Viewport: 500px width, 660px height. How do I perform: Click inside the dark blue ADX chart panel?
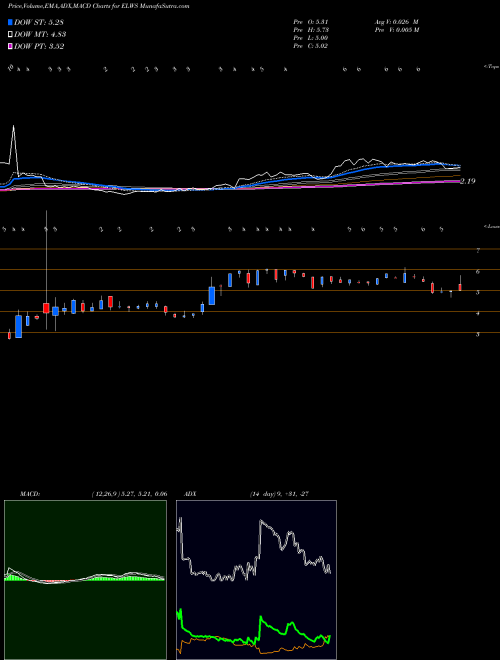pyautogui.click(x=256, y=580)
